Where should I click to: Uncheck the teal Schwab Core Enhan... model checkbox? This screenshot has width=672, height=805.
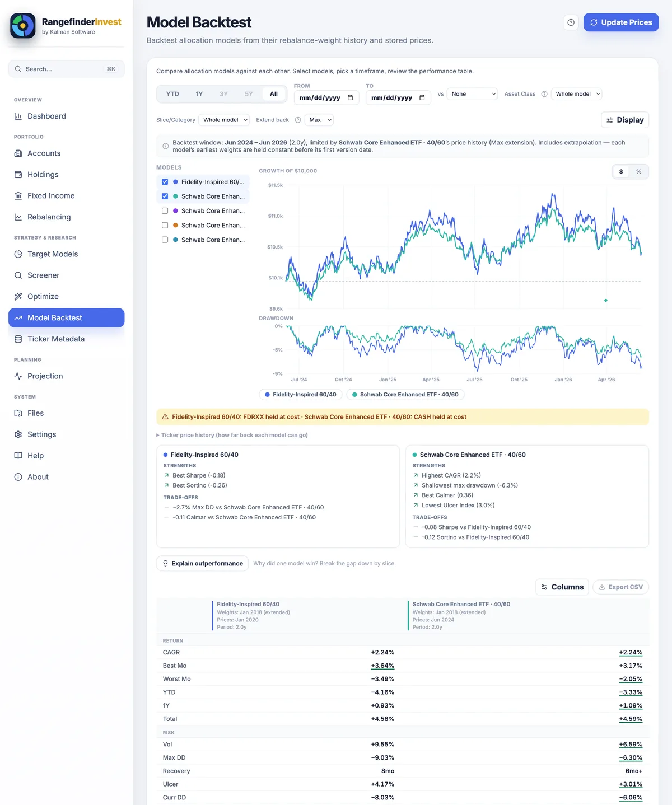point(165,196)
